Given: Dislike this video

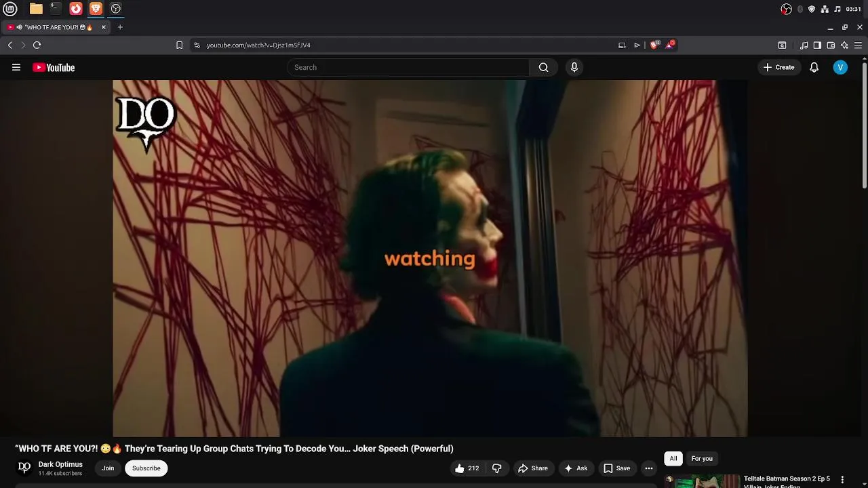Looking at the screenshot, I should [x=497, y=468].
